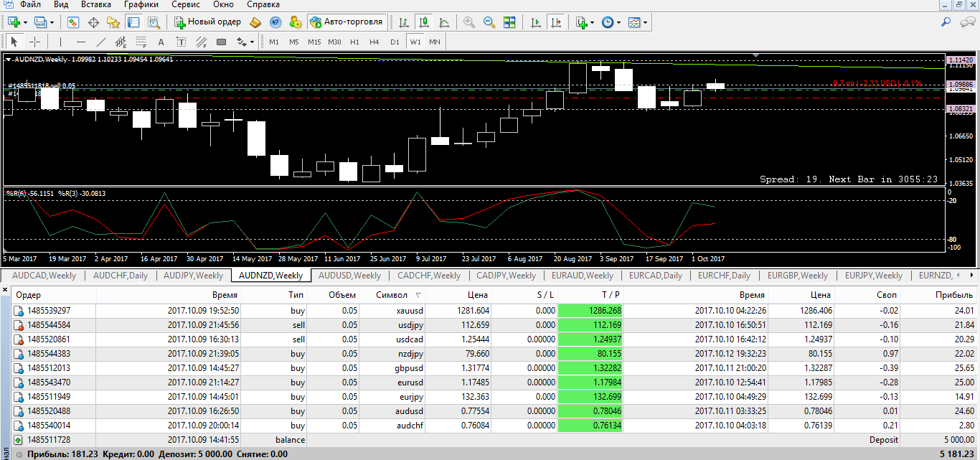Click the zoom out magnifier icon
The height and width of the screenshot is (460, 980).
[489, 22]
